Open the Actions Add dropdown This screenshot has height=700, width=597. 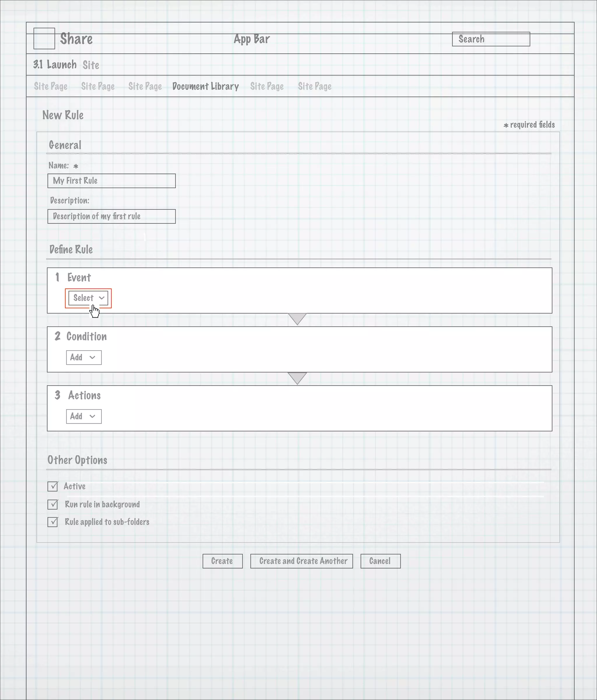pos(84,416)
